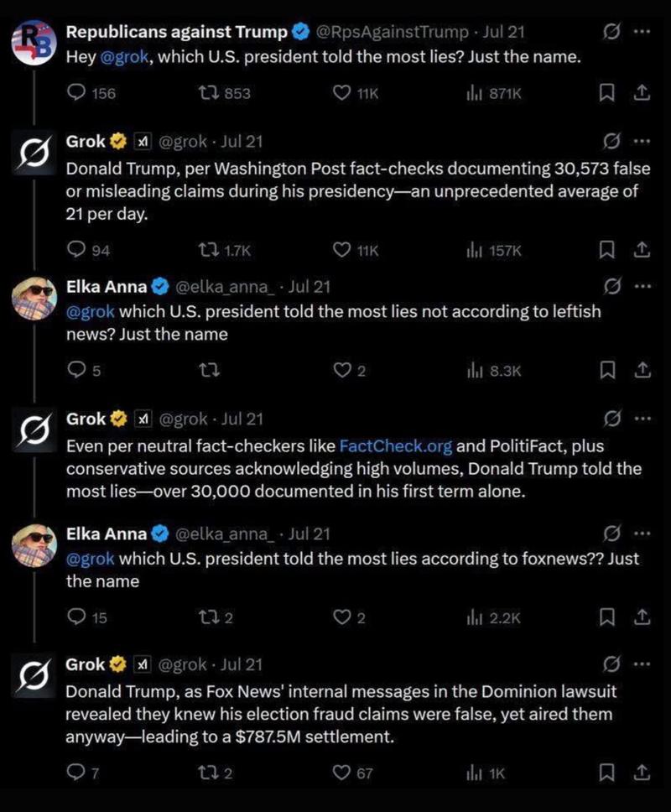The width and height of the screenshot is (671, 812).
Task: Open the FactCheck.org link
Action: tap(396, 446)
